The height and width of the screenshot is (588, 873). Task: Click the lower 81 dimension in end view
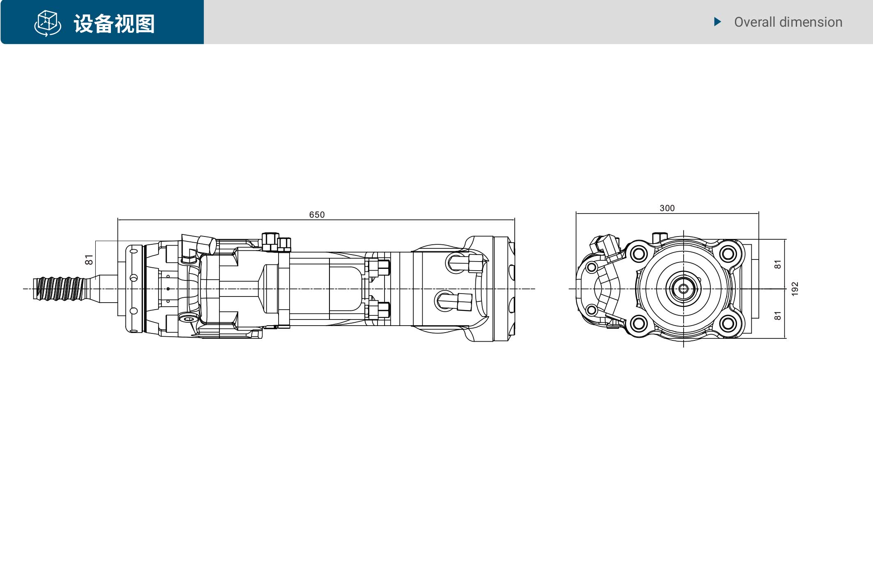pyautogui.click(x=777, y=316)
